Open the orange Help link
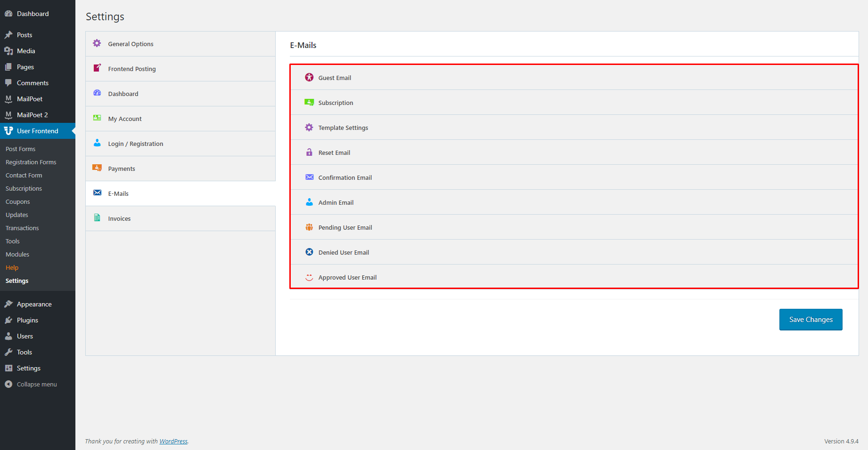Viewport: 868px width, 450px height. pyautogui.click(x=12, y=267)
